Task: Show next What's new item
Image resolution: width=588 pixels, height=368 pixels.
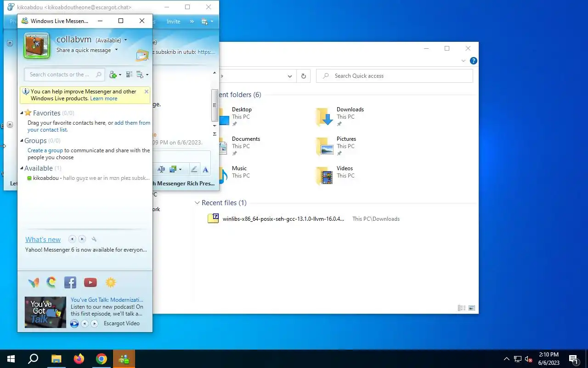Action: point(82,239)
